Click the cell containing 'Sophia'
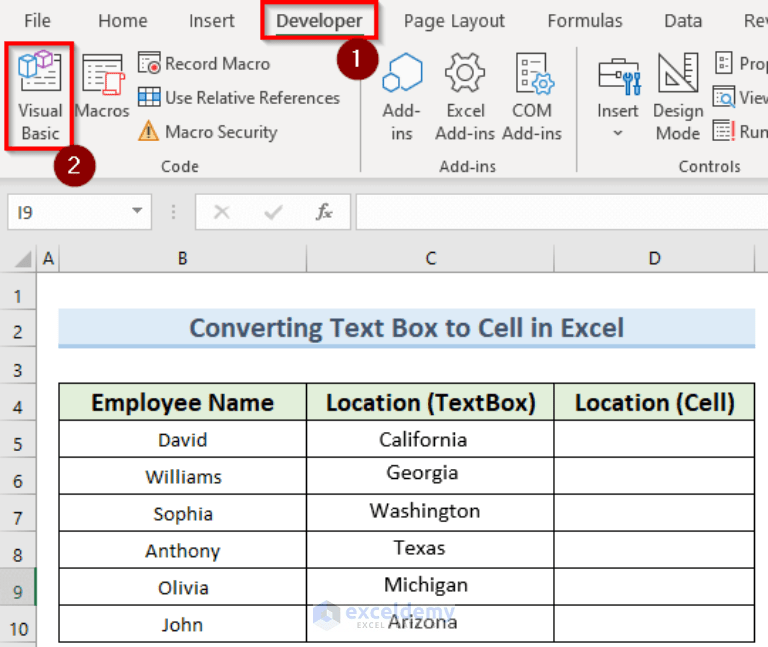Image resolution: width=768 pixels, height=647 pixels. click(183, 513)
